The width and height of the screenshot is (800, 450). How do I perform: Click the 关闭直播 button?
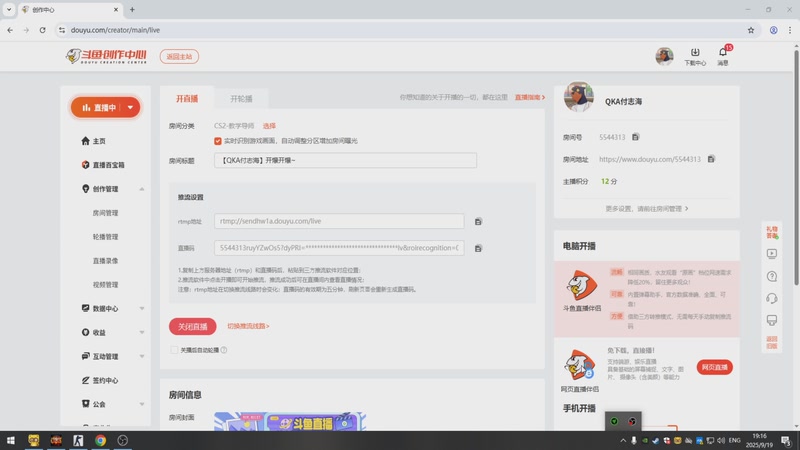click(192, 327)
